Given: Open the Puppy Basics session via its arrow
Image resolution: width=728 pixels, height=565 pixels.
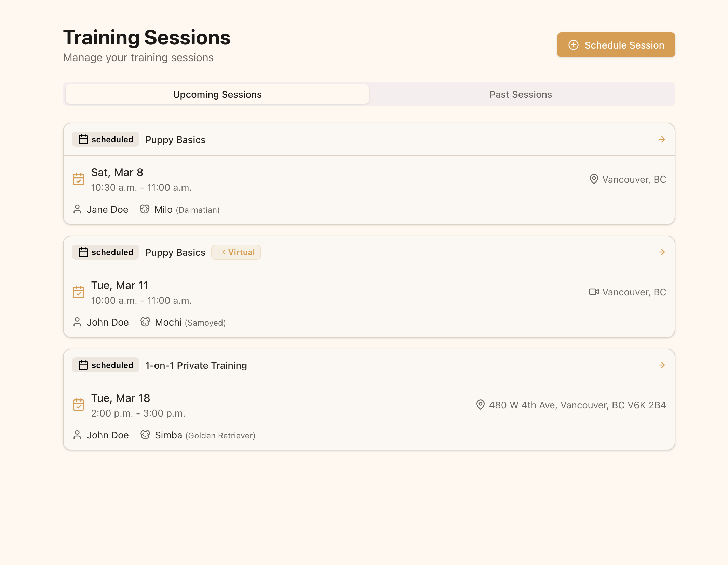Looking at the screenshot, I should coord(662,139).
